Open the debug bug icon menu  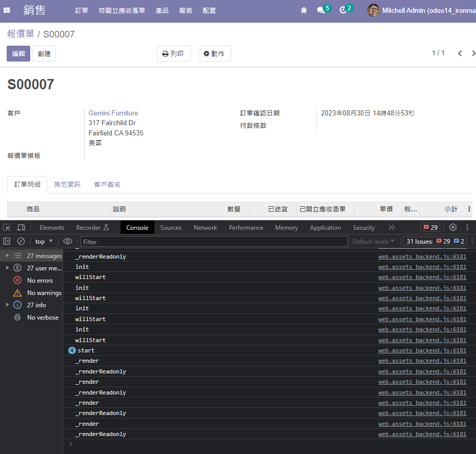(304, 10)
